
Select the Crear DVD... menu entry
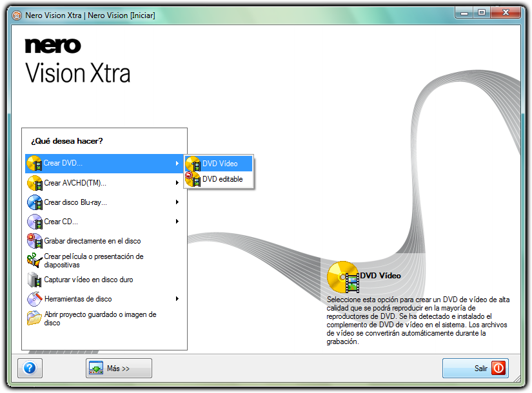point(104,164)
